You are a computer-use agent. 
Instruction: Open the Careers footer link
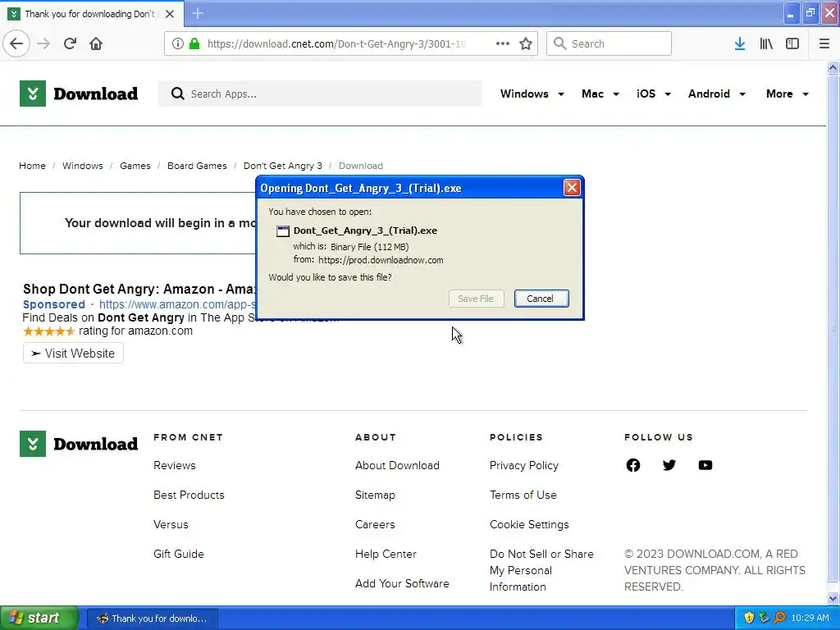coord(375,524)
